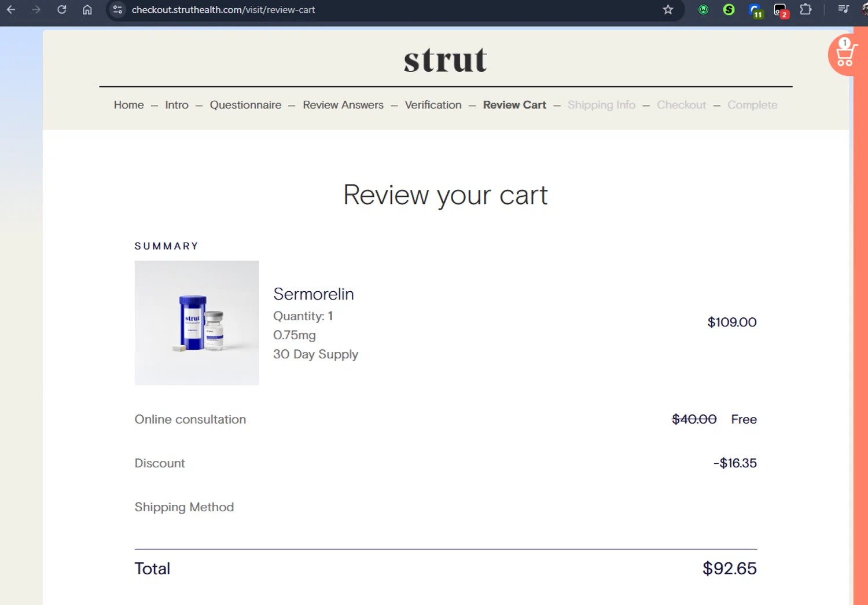Select the Complete step
This screenshot has width=868, height=605.
point(752,105)
